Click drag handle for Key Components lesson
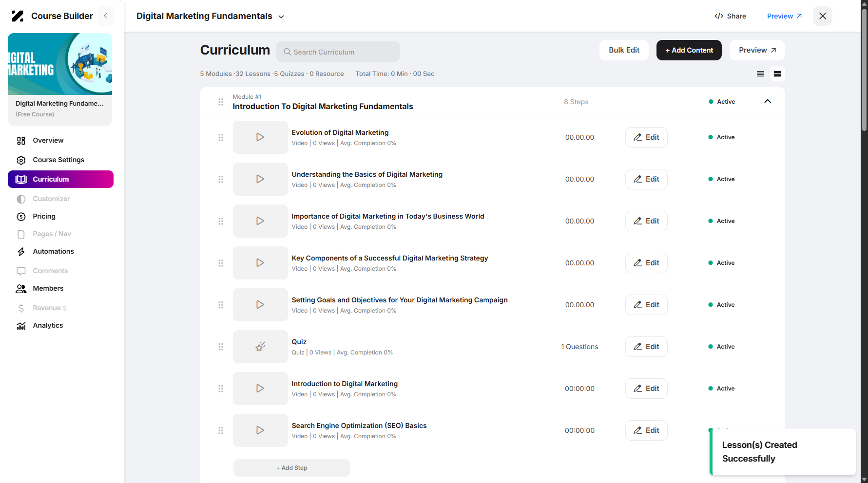Image resolution: width=868 pixels, height=483 pixels. [221, 263]
